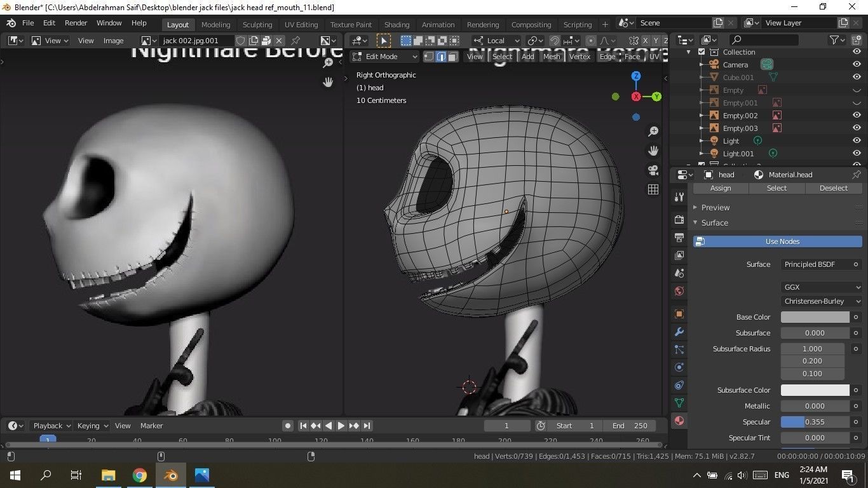Image resolution: width=868 pixels, height=488 pixels.
Task: Open the Mesh menu in viewport
Action: click(552, 57)
